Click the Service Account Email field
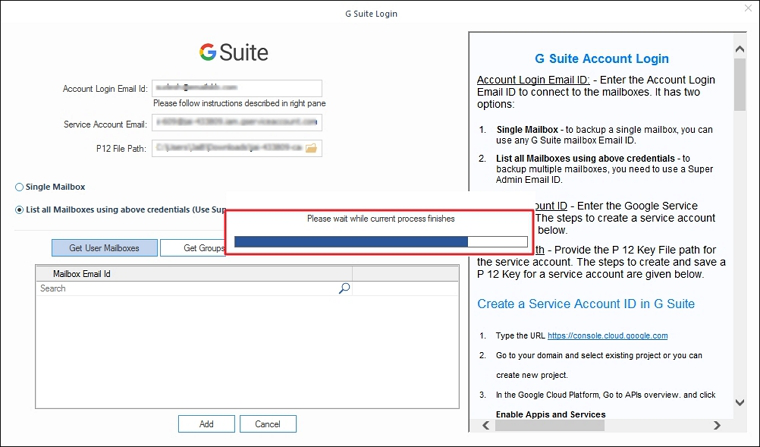This screenshot has width=760, height=447. click(237, 123)
